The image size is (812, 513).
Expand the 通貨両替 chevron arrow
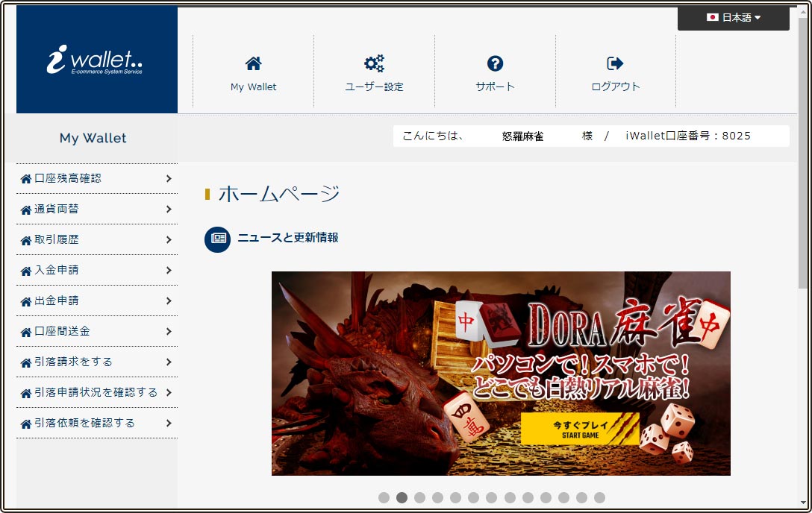pyautogui.click(x=169, y=209)
